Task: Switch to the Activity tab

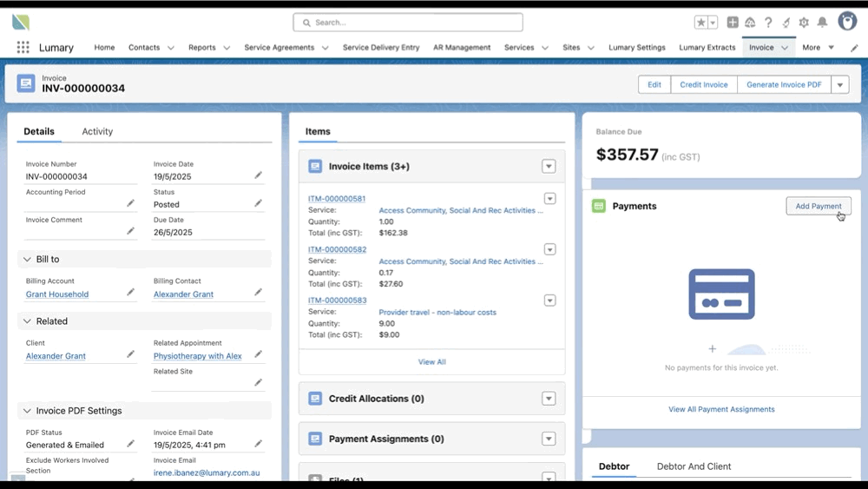Action: click(97, 131)
